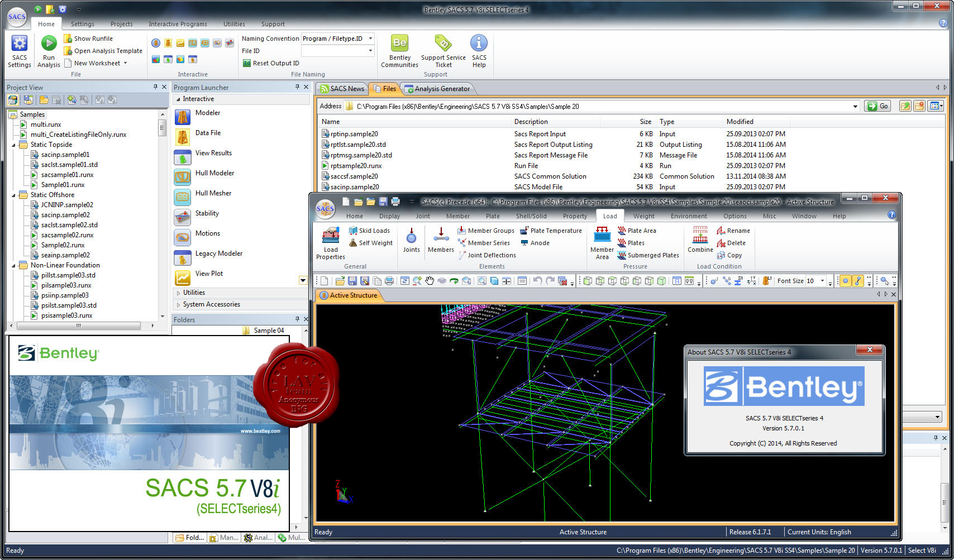This screenshot has height=560, width=954.
Task: Click the green rotate arrow in Precede toolbar
Action: pos(454,281)
